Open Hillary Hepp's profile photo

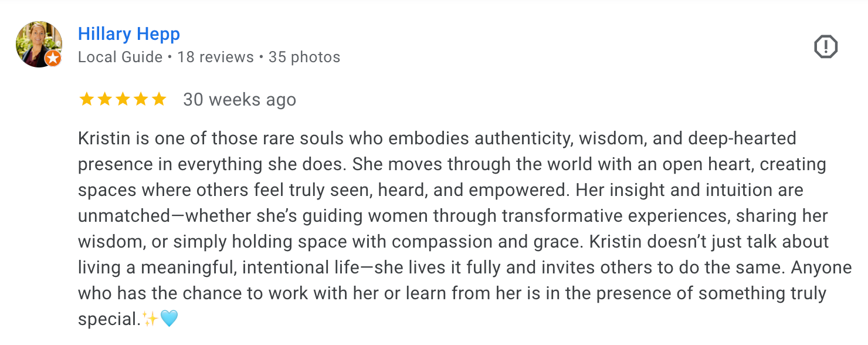[39, 45]
